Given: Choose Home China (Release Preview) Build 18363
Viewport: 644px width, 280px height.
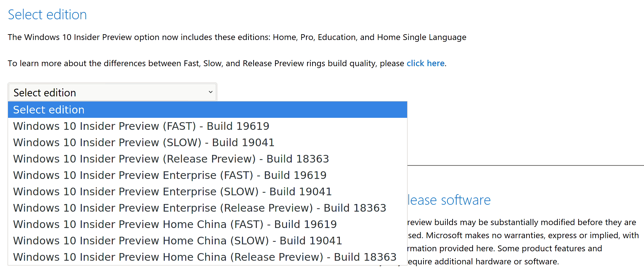Looking at the screenshot, I should tap(204, 257).
